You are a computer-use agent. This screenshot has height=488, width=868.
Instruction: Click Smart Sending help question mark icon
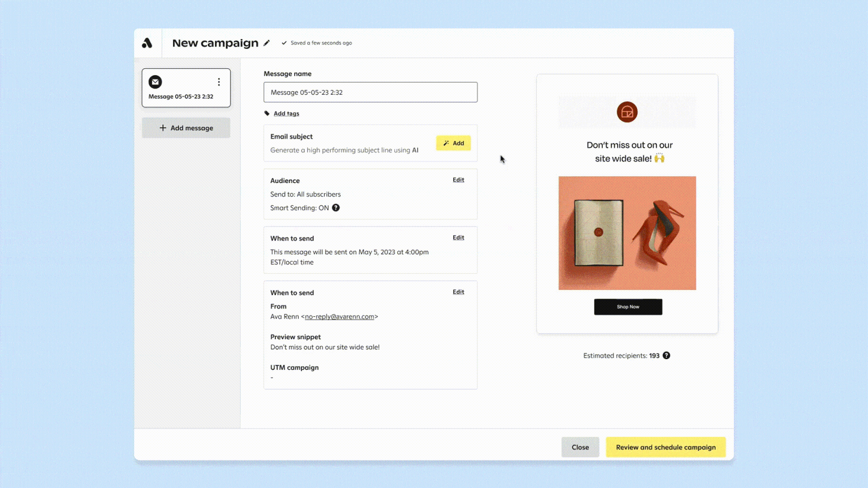pyautogui.click(x=336, y=208)
